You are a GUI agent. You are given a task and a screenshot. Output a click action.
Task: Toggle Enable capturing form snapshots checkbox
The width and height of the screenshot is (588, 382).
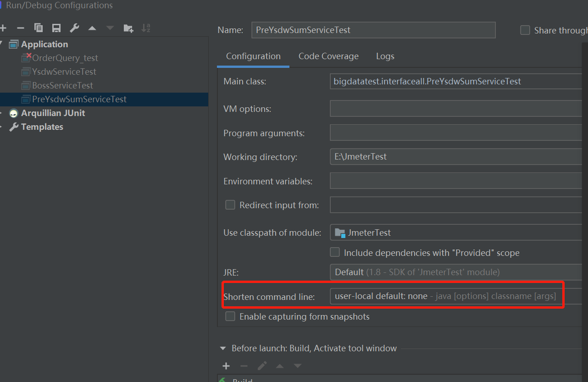(230, 316)
